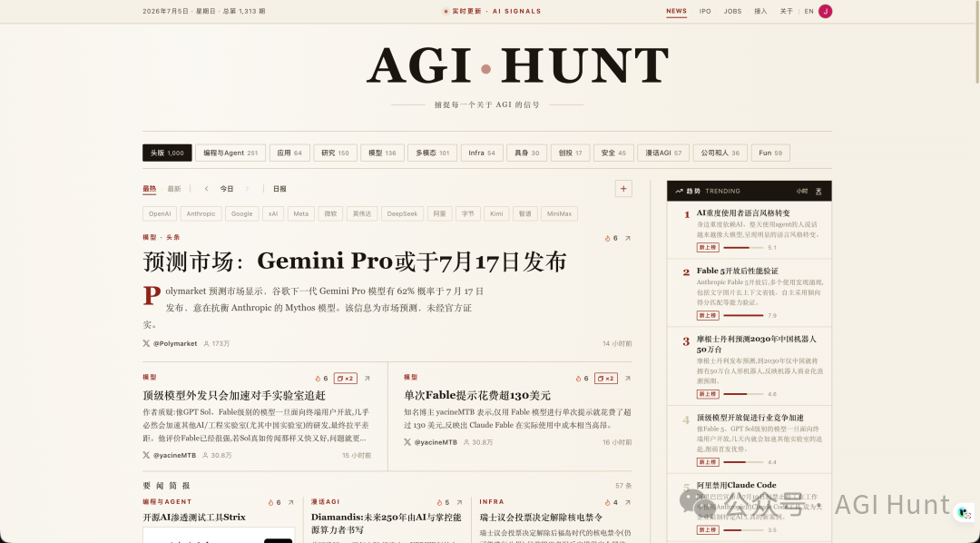The height and width of the screenshot is (543, 980).
Task: Select Infra 54 category tab
Action: pos(482,153)
